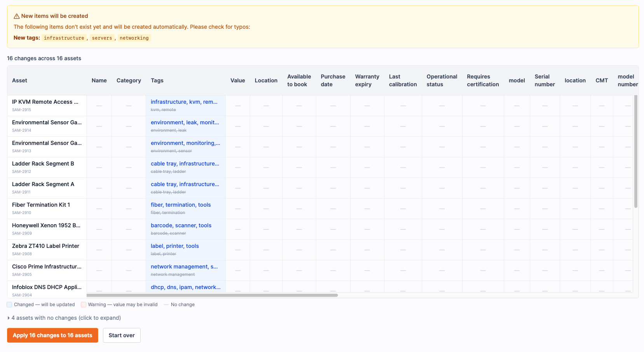Expand the 4 assets with no changes
The image size is (644, 352).
64,318
